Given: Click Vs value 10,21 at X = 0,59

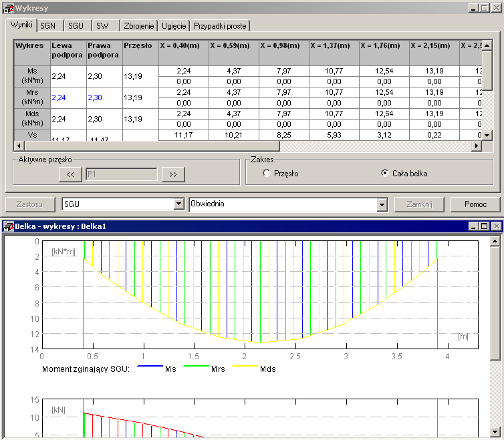Looking at the screenshot, I should pyautogui.click(x=234, y=136).
